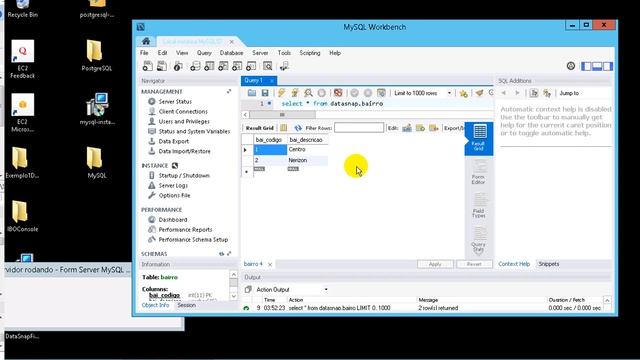Add query to favorites star icon
This screenshot has width=640, height=360.
[463, 93]
